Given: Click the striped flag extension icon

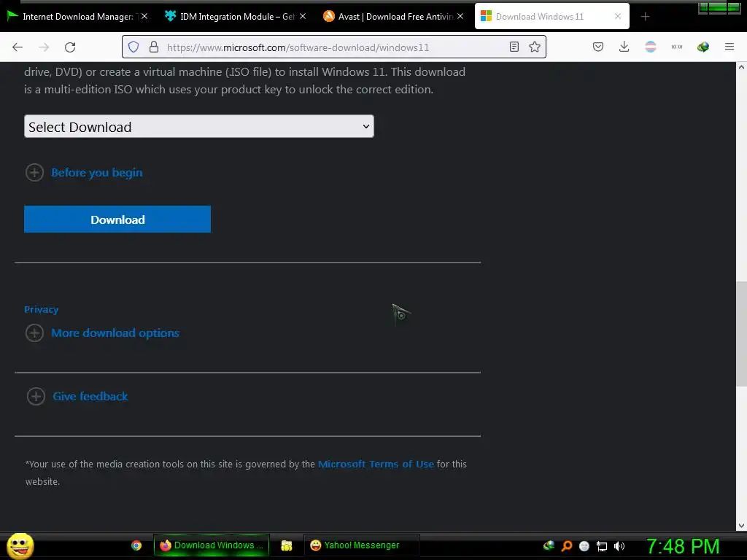Looking at the screenshot, I should coord(650,47).
